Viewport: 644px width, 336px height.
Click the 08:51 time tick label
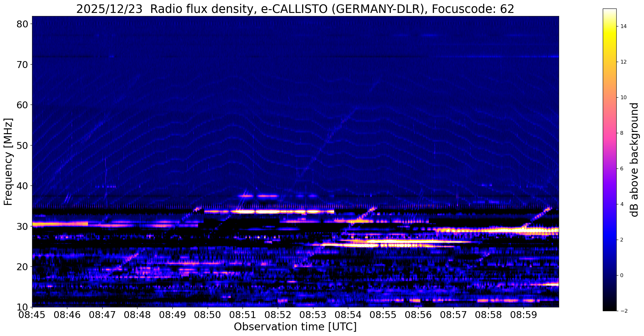tap(243, 315)
